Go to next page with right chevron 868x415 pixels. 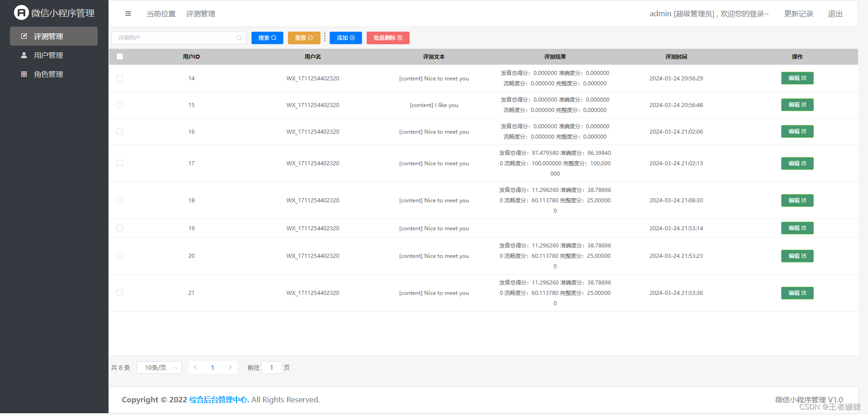point(230,368)
